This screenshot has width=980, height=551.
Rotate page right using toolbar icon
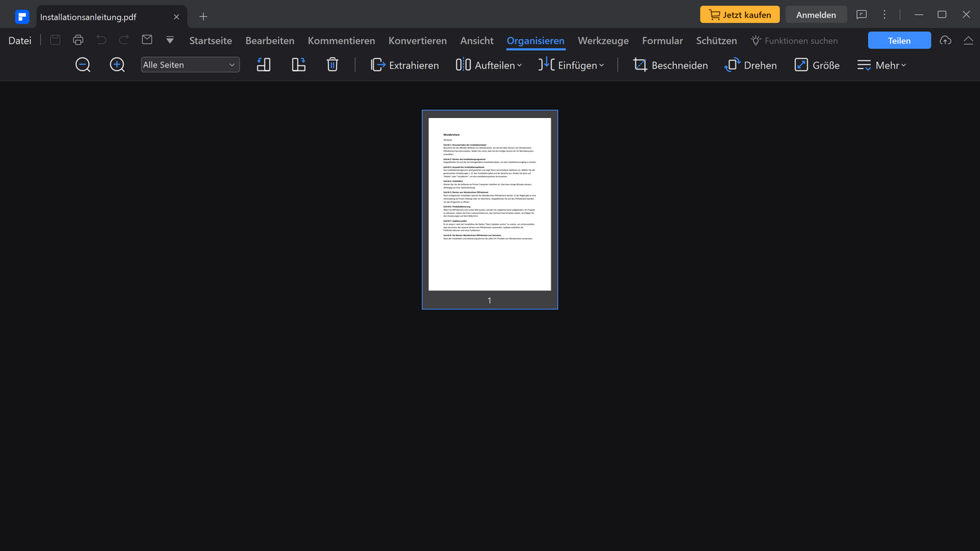[298, 65]
